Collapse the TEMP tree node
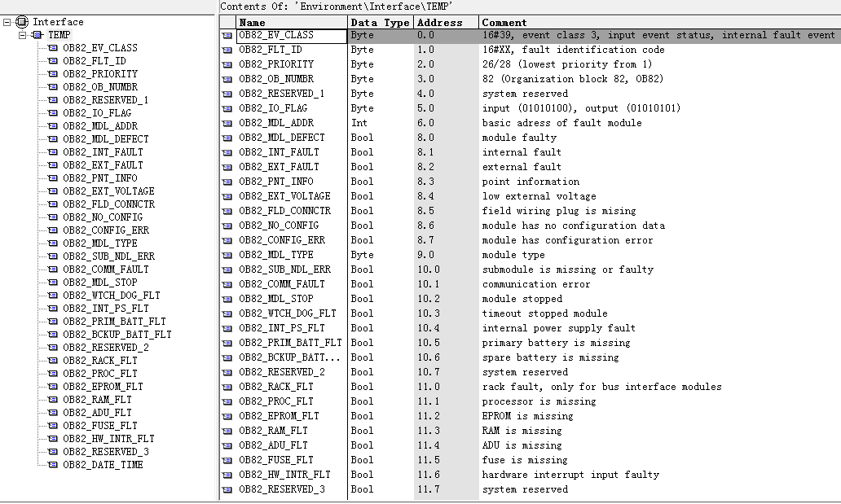Image resolution: width=841 pixels, height=504 pixels. pos(23,35)
